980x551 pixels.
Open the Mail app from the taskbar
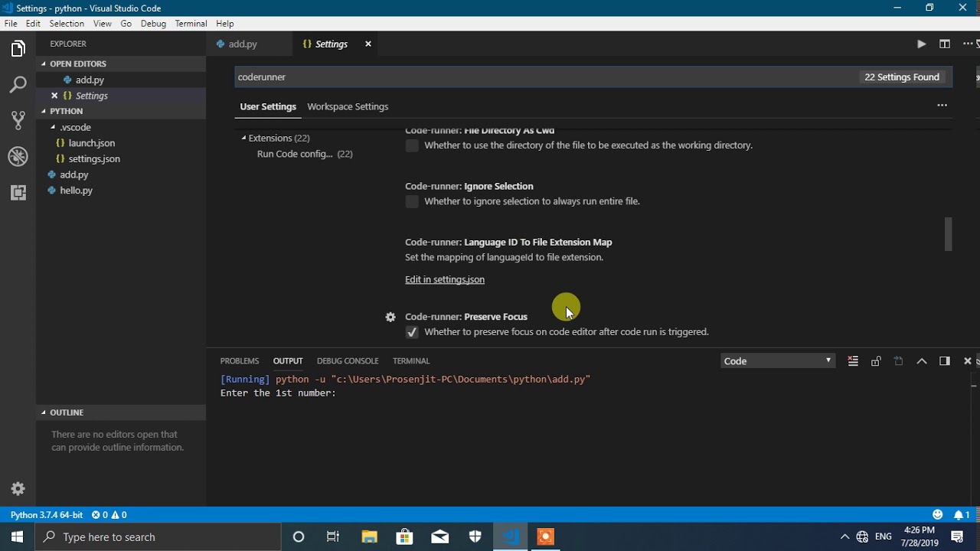tap(440, 536)
